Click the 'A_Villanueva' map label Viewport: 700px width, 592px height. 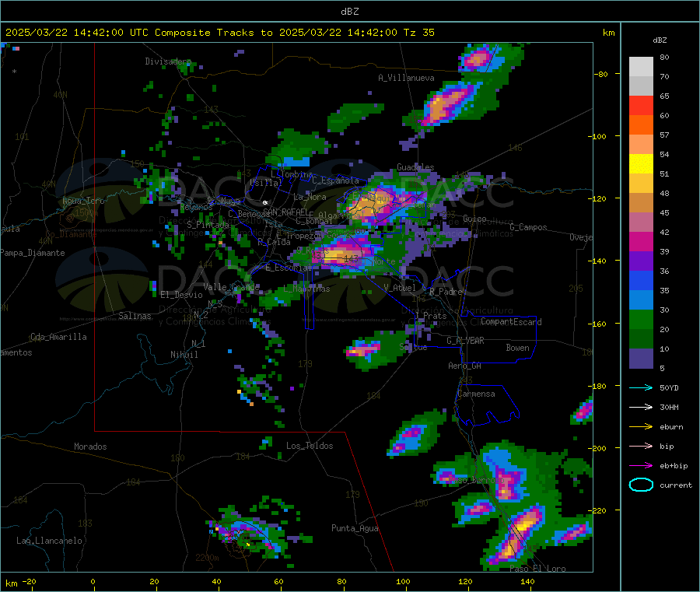406,78
